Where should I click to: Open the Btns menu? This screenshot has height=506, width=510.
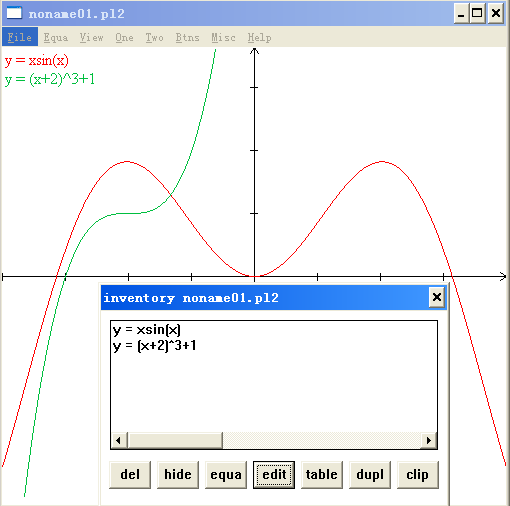pyautogui.click(x=187, y=37)
